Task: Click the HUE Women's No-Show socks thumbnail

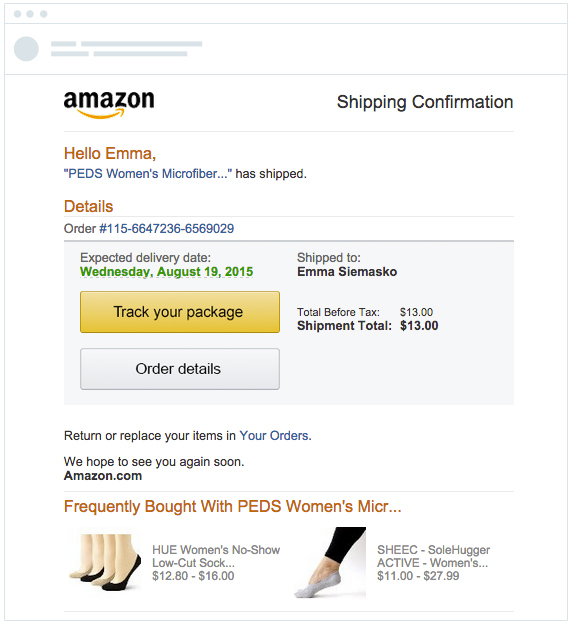Action: click(x=105, y=562)
